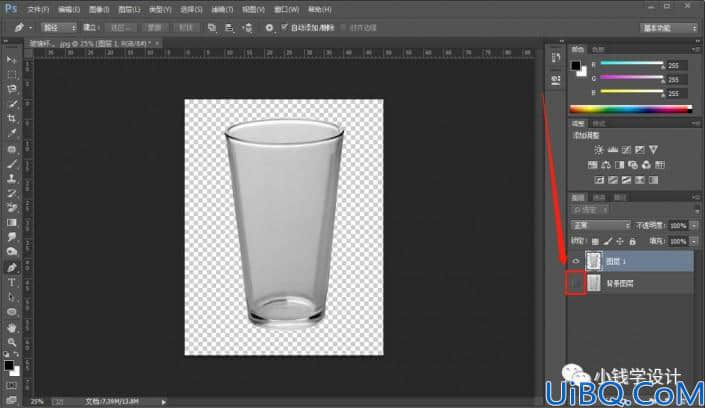
Task: Open the layer blend mode dropdown
Action: (x=601, y=225)
